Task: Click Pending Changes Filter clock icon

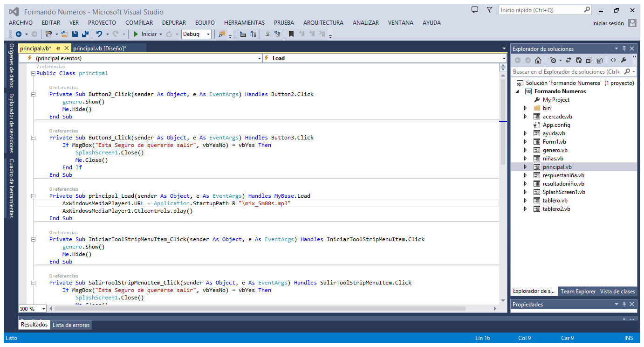Action: [553, 60]
